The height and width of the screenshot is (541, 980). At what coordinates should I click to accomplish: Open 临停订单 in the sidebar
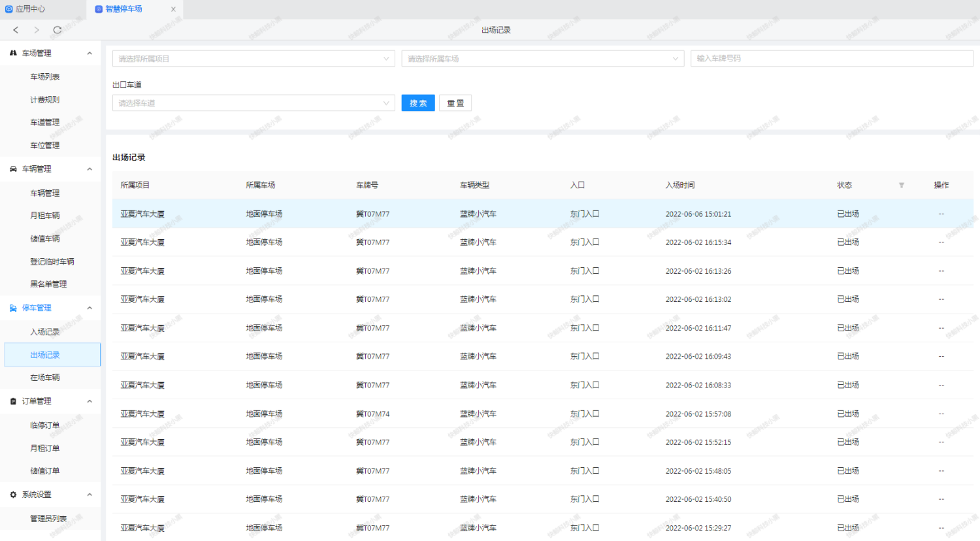pos(45,425)
